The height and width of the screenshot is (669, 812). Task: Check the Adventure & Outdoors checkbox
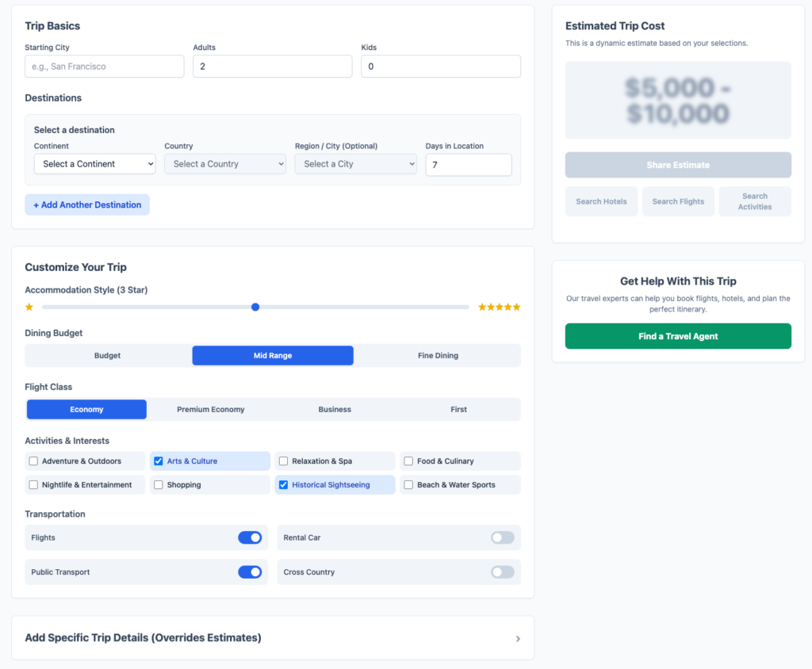pos(34,461)
